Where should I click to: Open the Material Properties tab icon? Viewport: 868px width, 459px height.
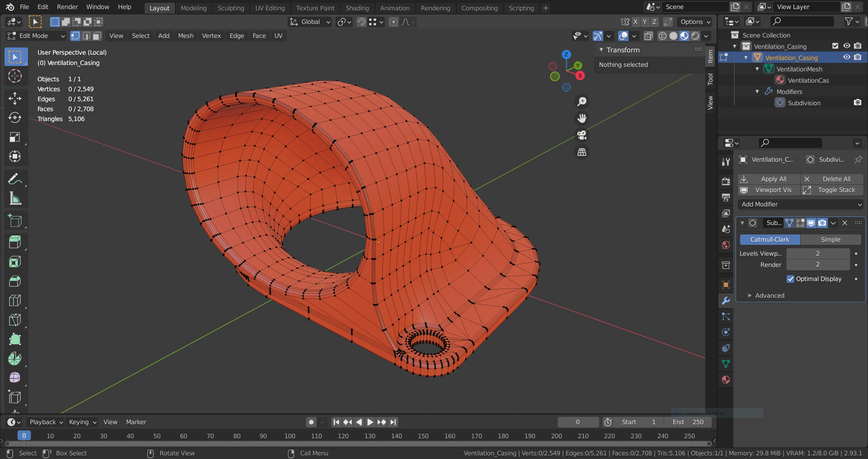pyautogui.click(x=726, y=379)
